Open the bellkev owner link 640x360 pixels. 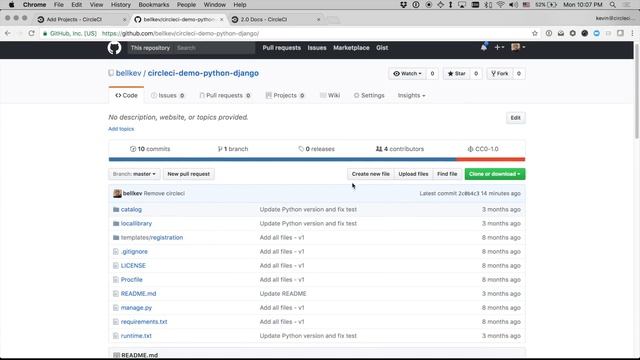[x=129, y=73]
